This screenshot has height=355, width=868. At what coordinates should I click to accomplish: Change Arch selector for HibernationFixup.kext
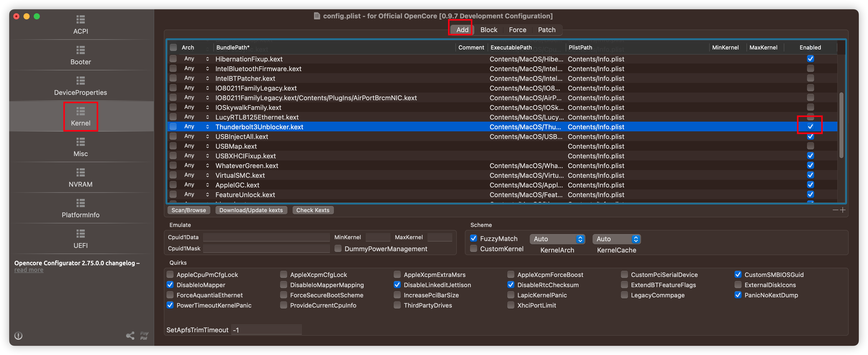(x=207, y=59)
